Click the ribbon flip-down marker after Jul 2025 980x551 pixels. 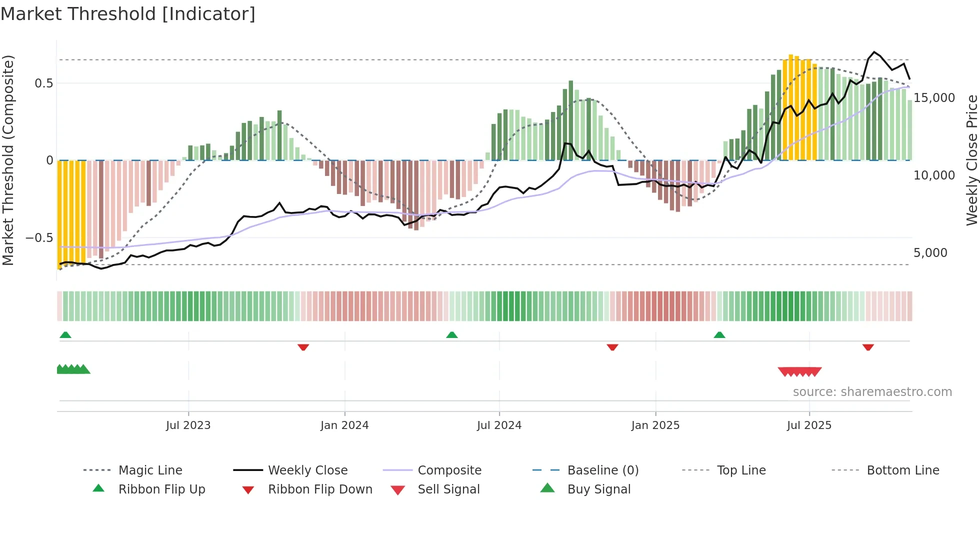click(868, 347)
